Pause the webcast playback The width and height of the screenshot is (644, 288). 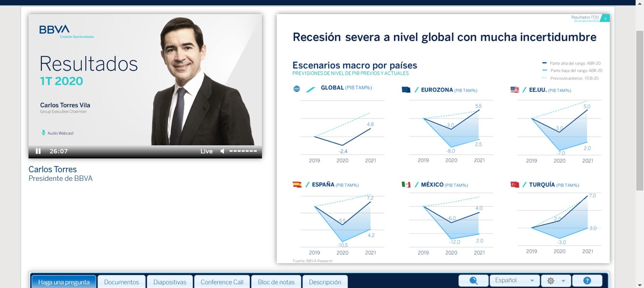tap(38, 151)
